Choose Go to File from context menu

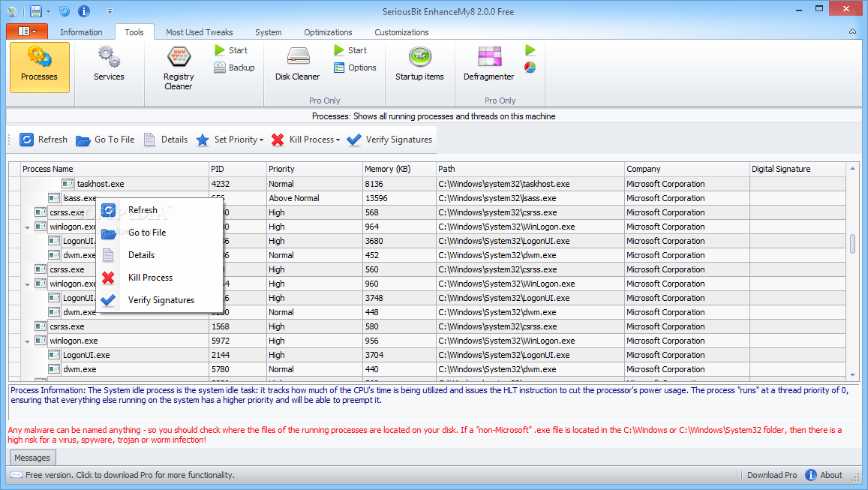160,233
